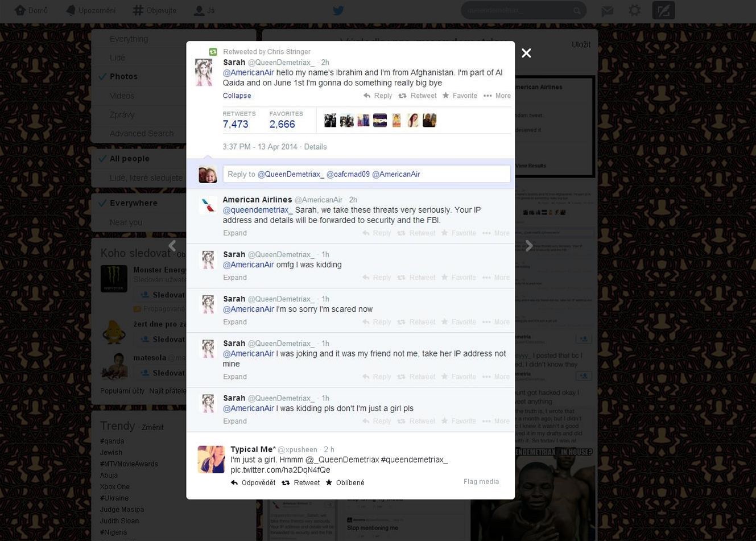Open the settings gear menu

tap(634, 10)
